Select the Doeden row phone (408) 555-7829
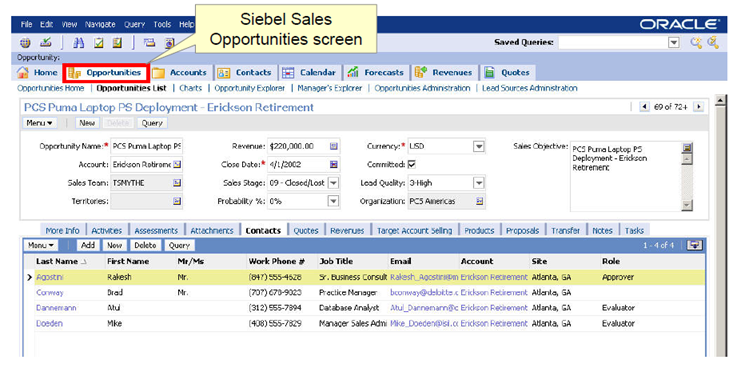The image size is (748, 377). [x=275, y=323]
